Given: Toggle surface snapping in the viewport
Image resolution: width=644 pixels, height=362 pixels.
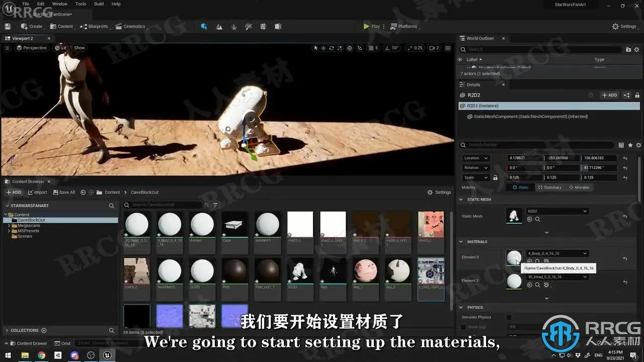Looking at the screenshot, I should 360,48.
